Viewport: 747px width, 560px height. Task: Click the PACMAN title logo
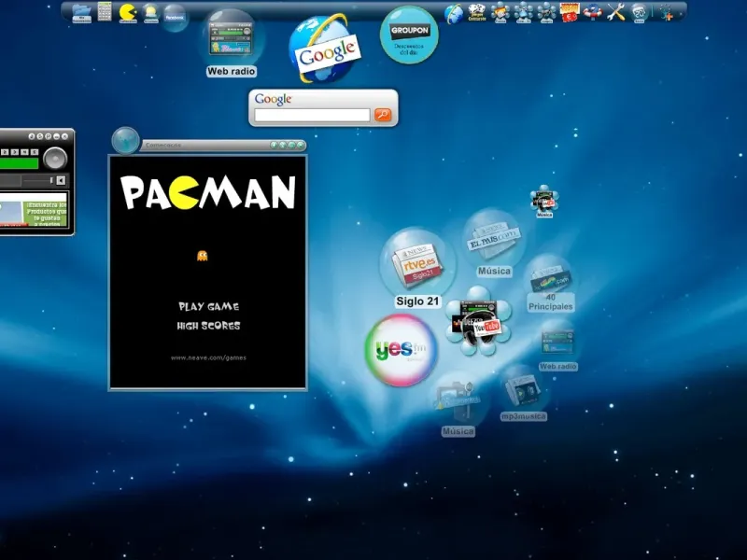click(x=208, y=192)
